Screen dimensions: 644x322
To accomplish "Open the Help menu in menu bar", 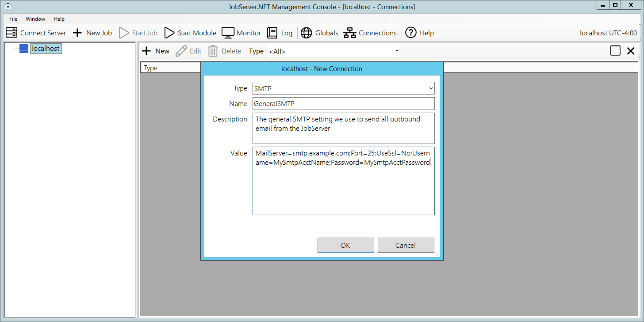I will (59, 19).
